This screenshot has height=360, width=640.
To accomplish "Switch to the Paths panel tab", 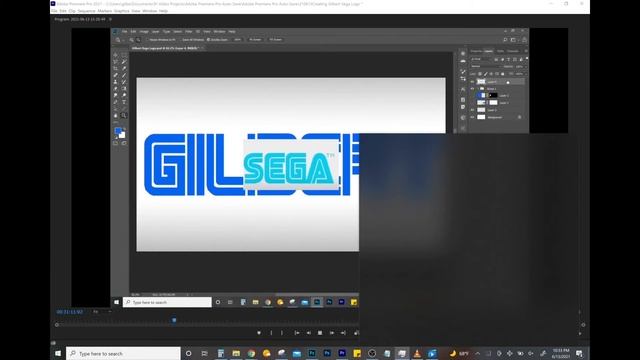I will [x=500, y=51].
